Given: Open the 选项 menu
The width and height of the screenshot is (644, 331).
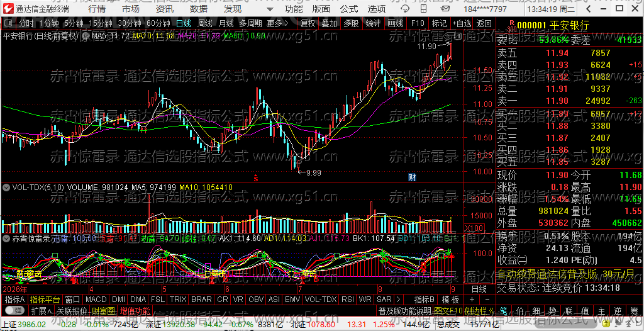Looking at the screenshot, I should 376,9.
